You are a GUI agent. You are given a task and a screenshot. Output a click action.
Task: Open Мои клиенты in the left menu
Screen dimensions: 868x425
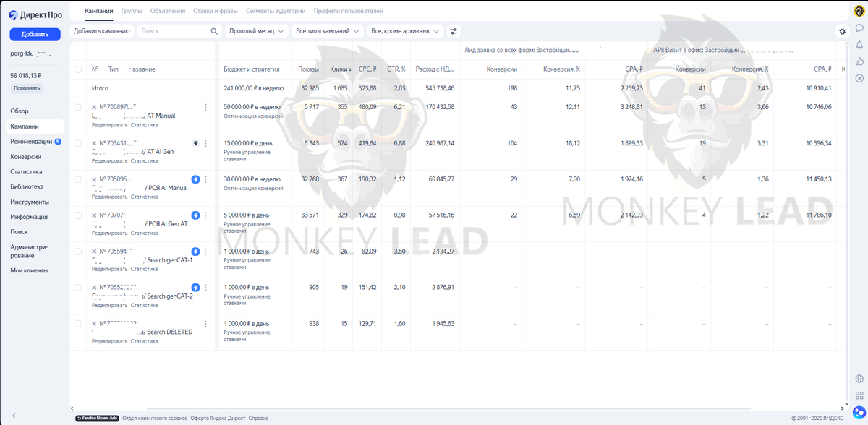[29, 270]
